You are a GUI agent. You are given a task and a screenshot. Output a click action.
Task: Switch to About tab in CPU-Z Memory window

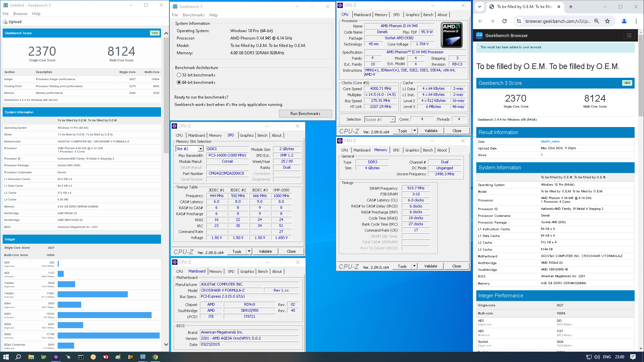[442, 150]
